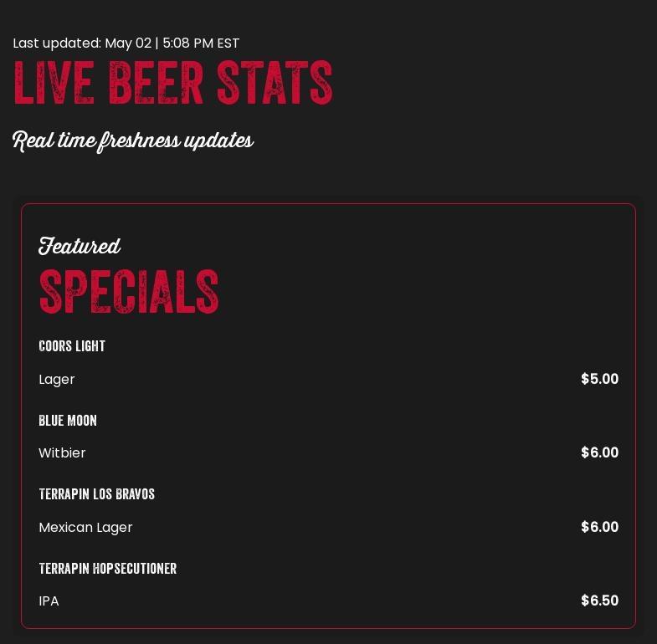This screenshot has height=644, width=657.
Task: Open the Terrapin Hopsecutioner entry
Action: click(x=107, y=569)
